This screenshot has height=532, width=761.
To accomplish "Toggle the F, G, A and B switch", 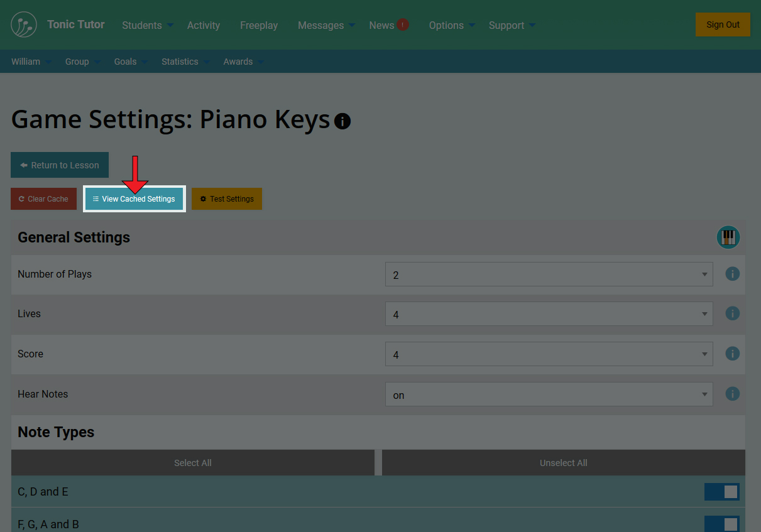I will (x=721, y=524).
